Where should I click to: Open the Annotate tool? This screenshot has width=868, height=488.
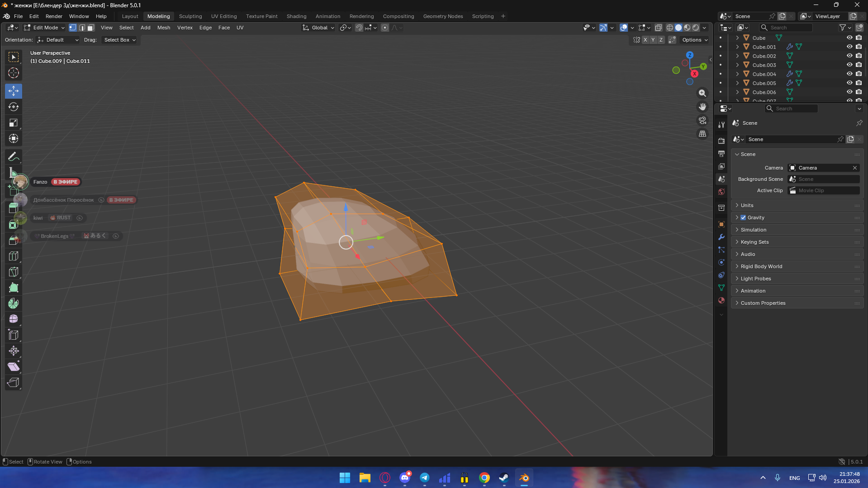pos(13,156)
